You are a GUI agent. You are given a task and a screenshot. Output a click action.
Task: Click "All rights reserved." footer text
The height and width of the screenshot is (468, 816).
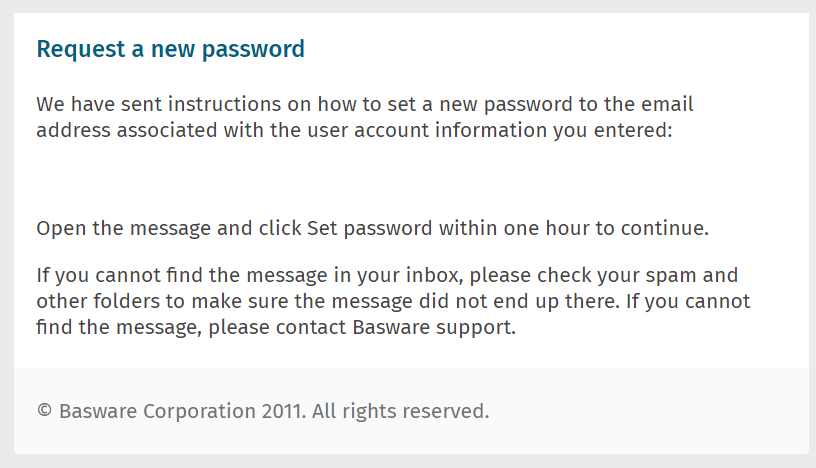402,410
